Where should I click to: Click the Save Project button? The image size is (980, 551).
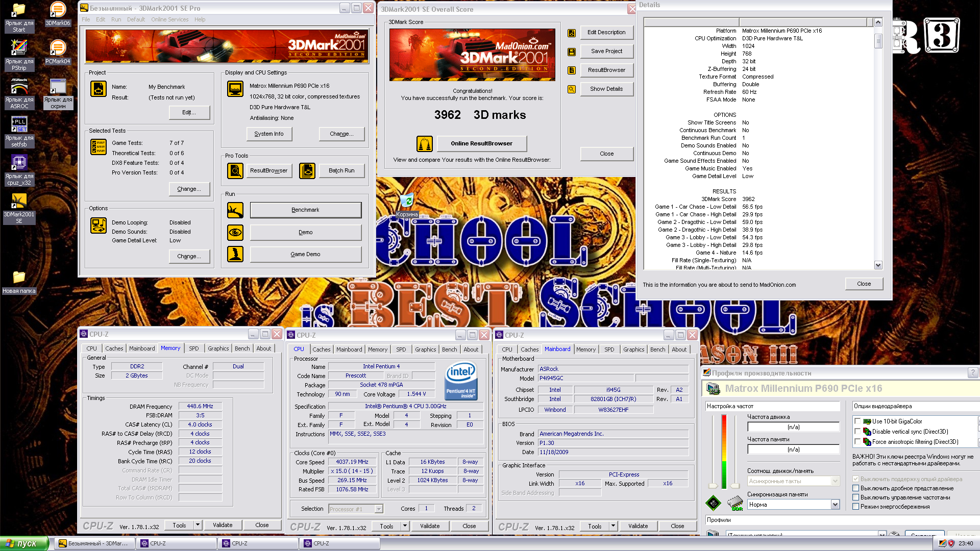coord(606,51)
